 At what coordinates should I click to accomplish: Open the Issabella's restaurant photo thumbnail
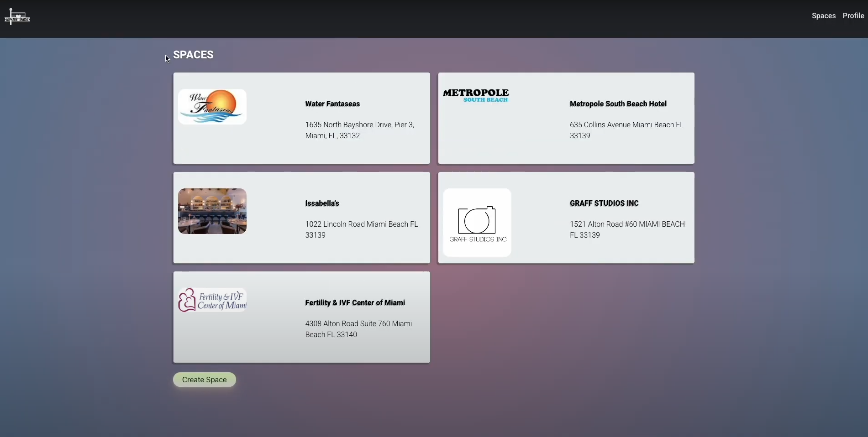pyautogui.click(x=212, y=211)
